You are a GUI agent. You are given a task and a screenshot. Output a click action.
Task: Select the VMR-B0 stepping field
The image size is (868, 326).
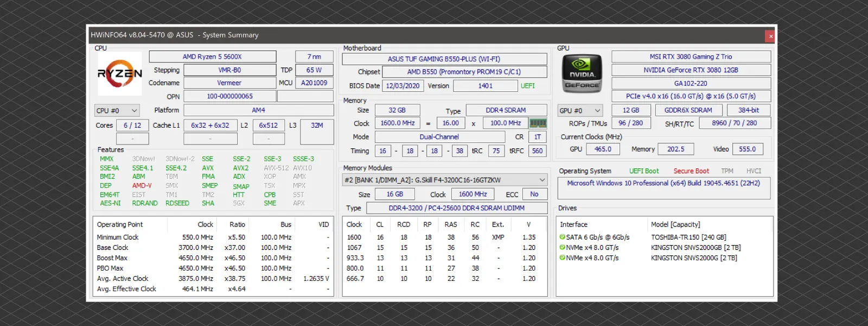point(229,70)
